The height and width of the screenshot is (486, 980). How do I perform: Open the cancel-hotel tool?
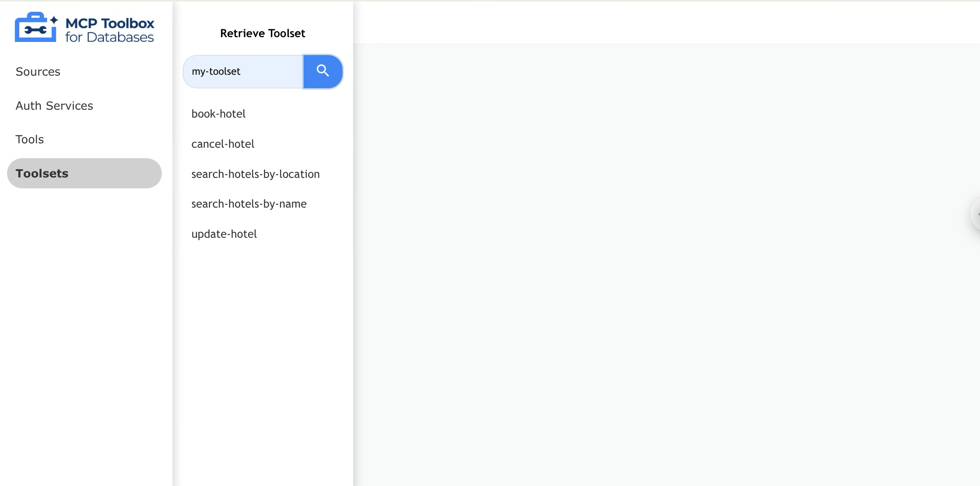coord(223,144)
